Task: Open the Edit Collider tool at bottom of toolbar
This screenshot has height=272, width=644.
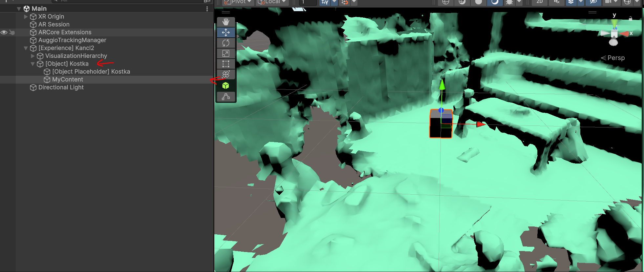Action: (x=226, y=97)
